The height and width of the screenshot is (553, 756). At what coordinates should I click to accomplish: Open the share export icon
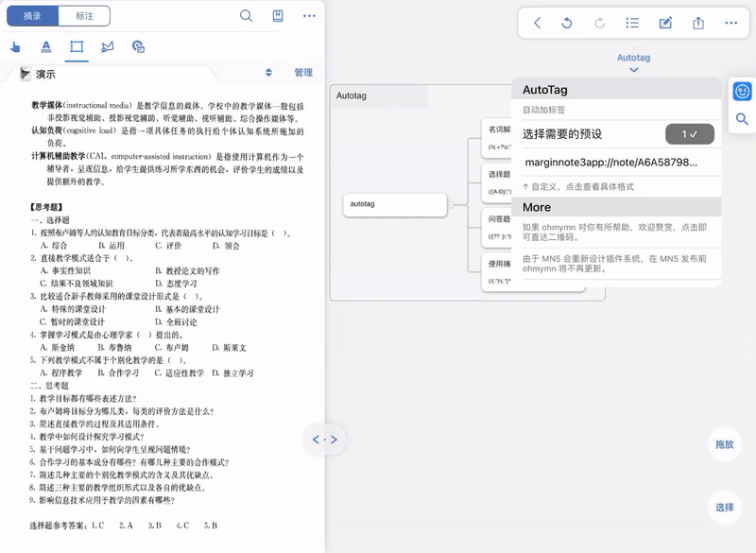[x=698, y=23]
